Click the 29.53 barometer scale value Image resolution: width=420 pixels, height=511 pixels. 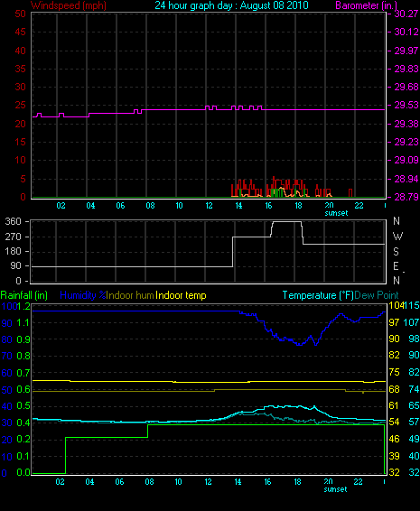pyautogui.click(x=406, y=106)
